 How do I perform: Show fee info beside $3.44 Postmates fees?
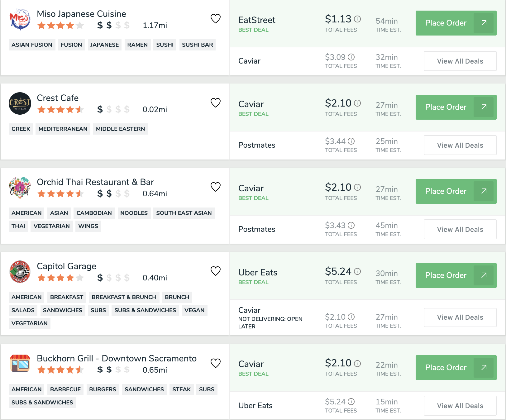[351, 141]
